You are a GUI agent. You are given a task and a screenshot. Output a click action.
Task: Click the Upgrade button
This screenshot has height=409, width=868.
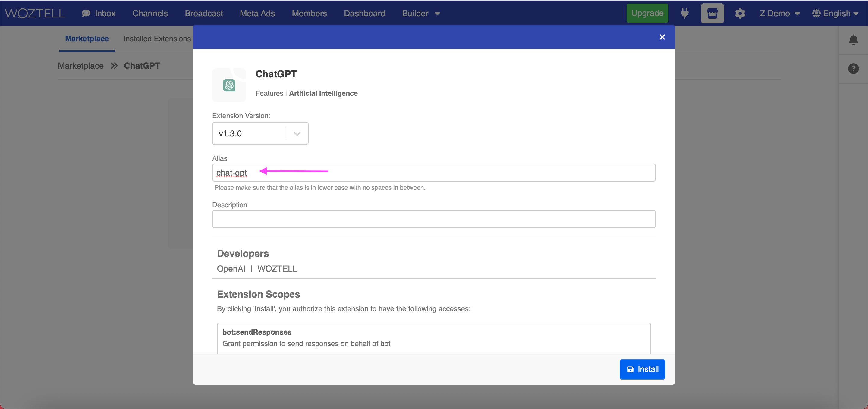647,13
